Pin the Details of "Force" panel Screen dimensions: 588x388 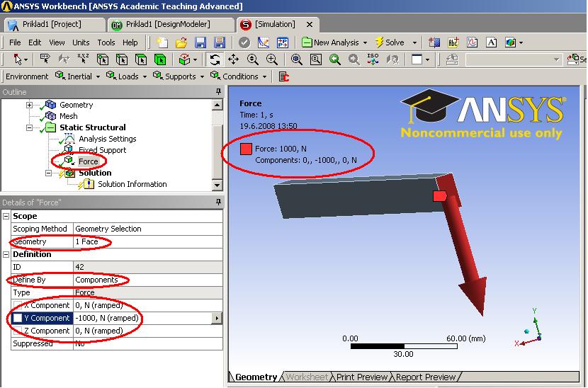coord(218,202)
